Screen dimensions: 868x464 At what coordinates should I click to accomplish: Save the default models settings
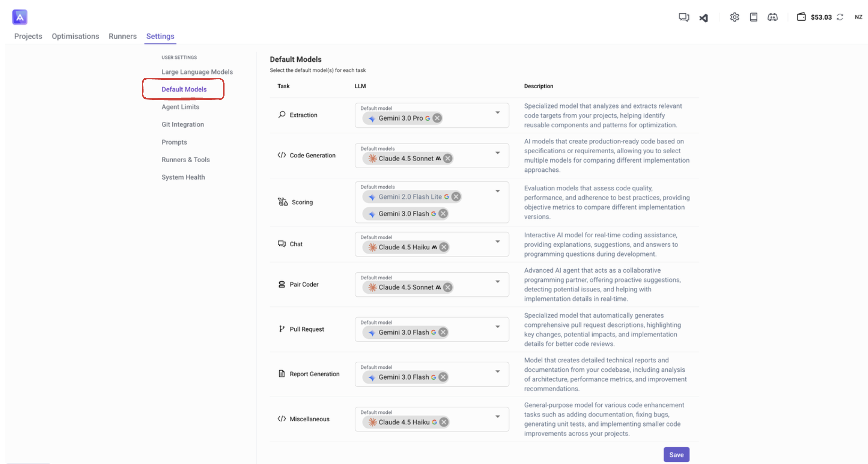676,455
